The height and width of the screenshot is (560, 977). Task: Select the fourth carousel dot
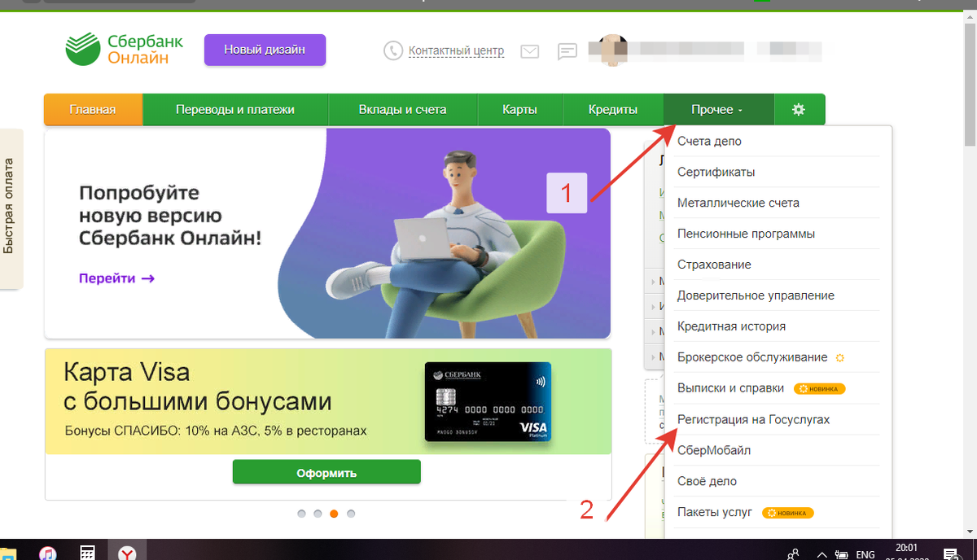point(351,514)
